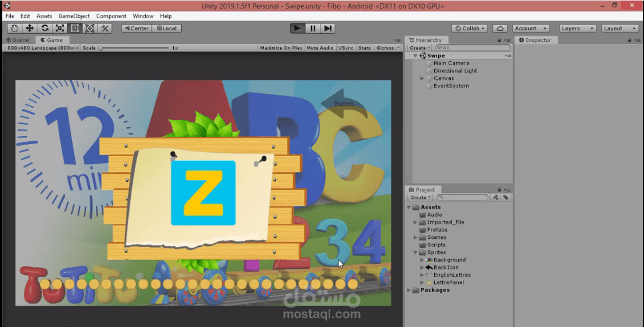Open Project search by label filter
The height and width of the screenshot is (327, 644).
coord(506,198)
